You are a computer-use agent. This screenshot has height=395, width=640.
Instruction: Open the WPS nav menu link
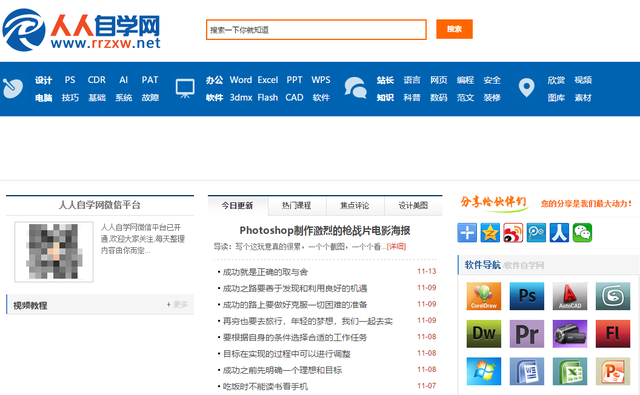click(x=321, y=80)
